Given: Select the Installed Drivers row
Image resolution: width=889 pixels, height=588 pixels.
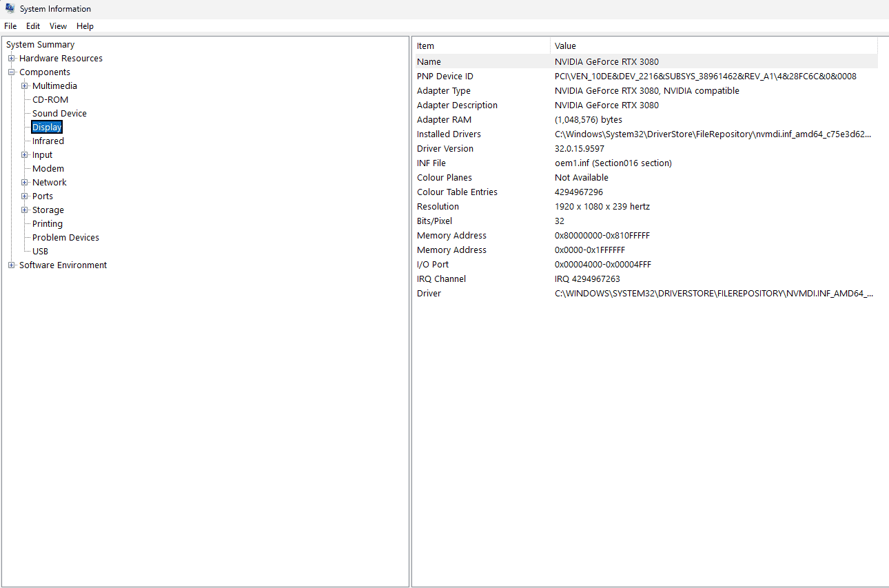Looking at the screenshot, I should point(645,134).
